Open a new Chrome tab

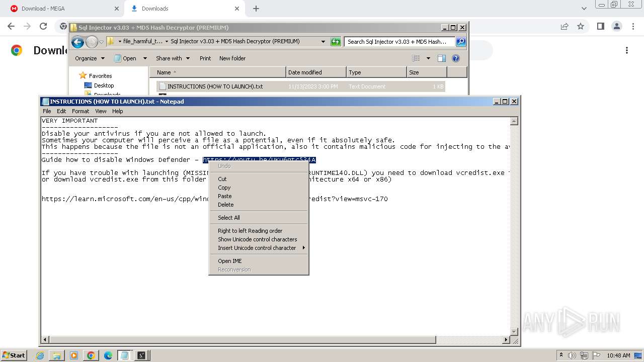(x=256, y=9)
